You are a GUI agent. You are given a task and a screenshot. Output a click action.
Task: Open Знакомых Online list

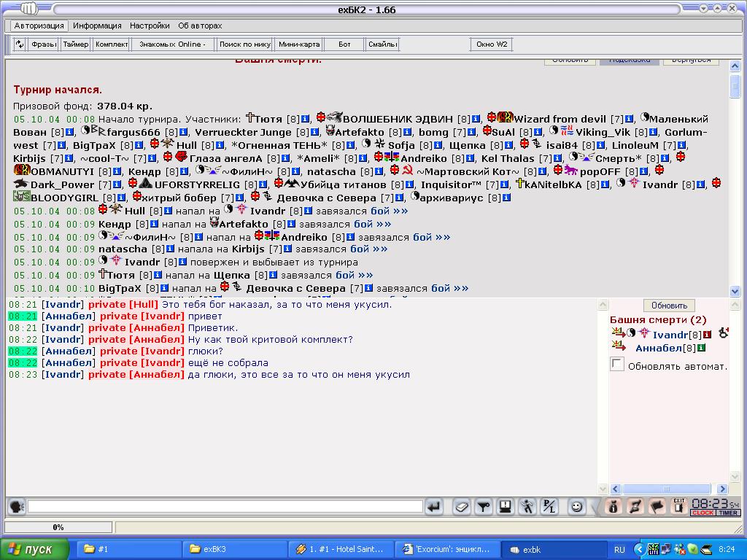click(x=172, y=44)
